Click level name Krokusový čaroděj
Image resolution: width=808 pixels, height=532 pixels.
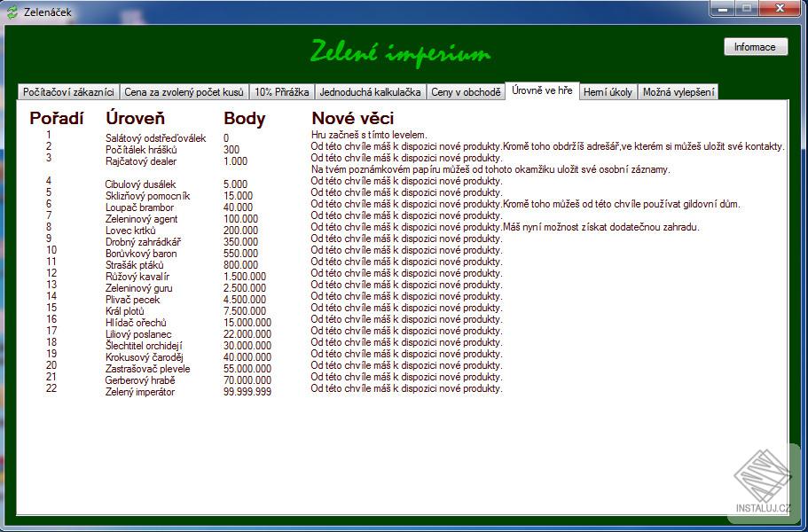pyautogui.click(x=144, y=357)
